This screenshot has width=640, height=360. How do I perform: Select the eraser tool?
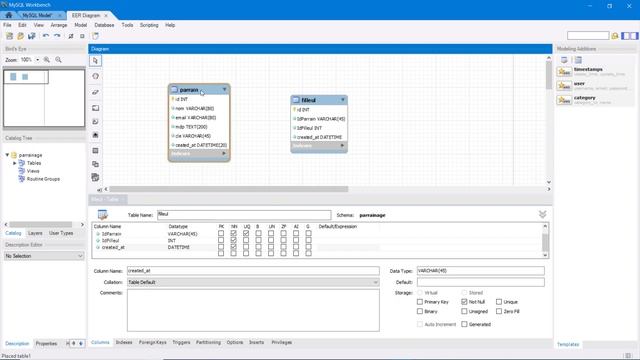coord(96,92)
